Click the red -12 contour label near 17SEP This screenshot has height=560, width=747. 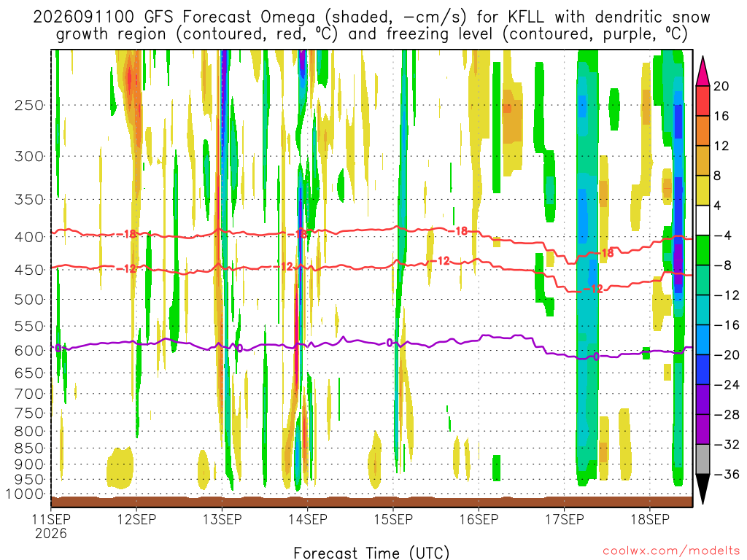pos(593,289)
